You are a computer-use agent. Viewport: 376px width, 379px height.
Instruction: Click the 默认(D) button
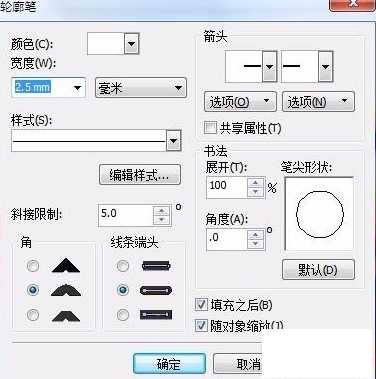318,270
